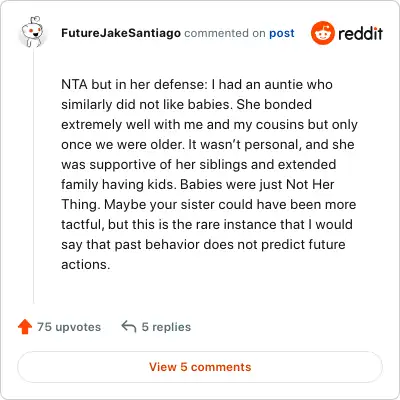
Task: Open the '5 replies' label
Action: tap(166, 327)
